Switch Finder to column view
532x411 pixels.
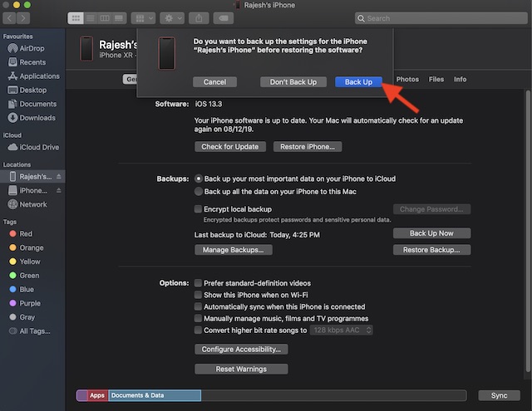click(105, 18)
